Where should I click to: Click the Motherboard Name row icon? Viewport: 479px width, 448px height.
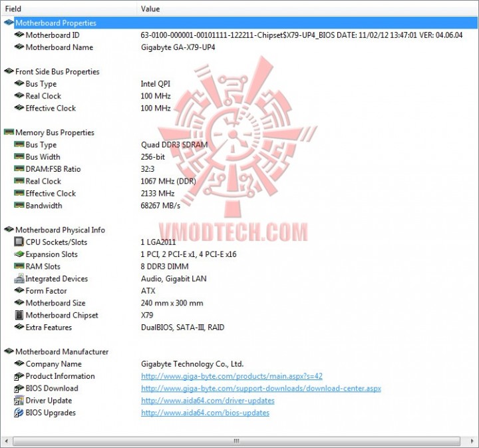pos(19,47)
